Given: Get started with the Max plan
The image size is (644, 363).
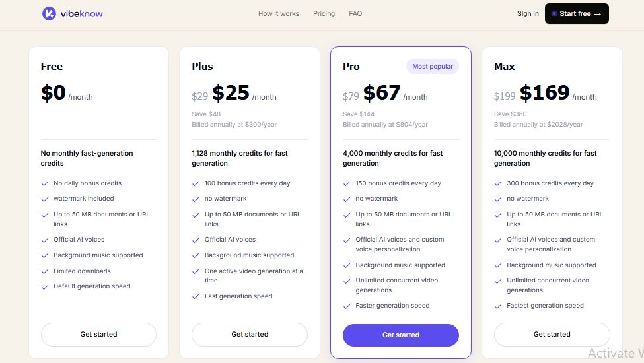Looking at the screenshot, I should coord(552,334).
